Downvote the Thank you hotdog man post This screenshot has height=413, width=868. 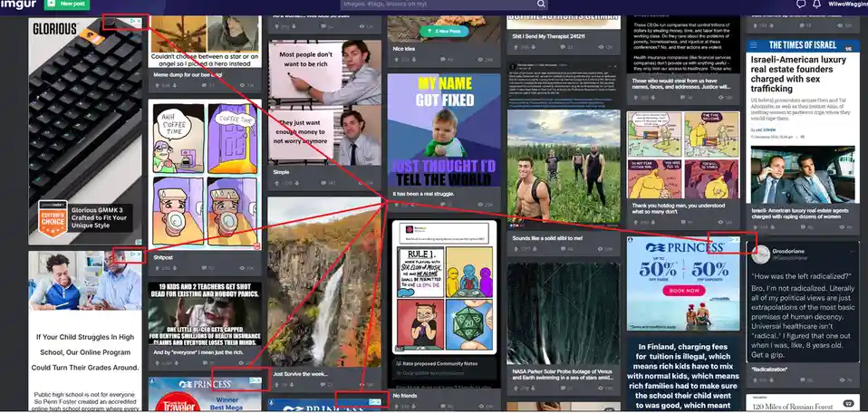654,222
